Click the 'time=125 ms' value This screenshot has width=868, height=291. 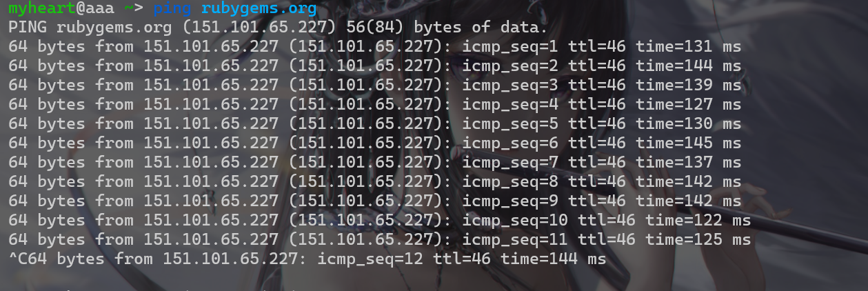click(698, 240)
